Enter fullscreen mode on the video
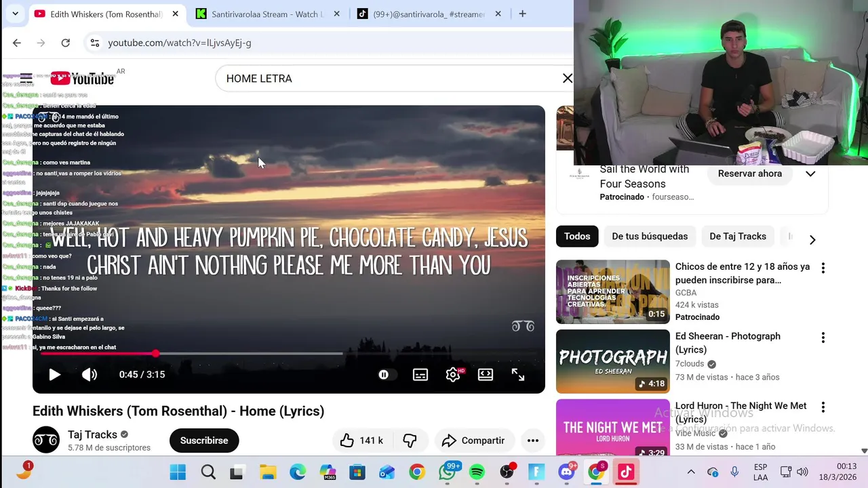This screenshot has width=868, height=488. pos(518,374)
